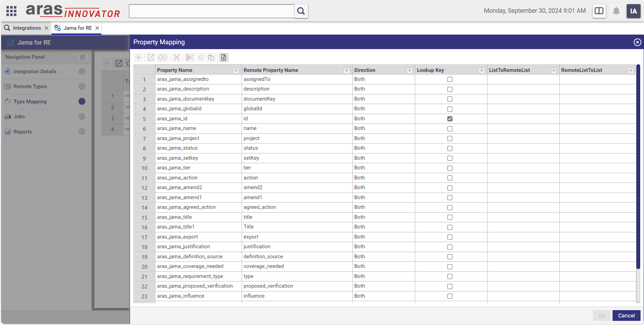644x325 pixels.
Task: Close the Property Mapping dialog
Action: (x=637, y=42)
